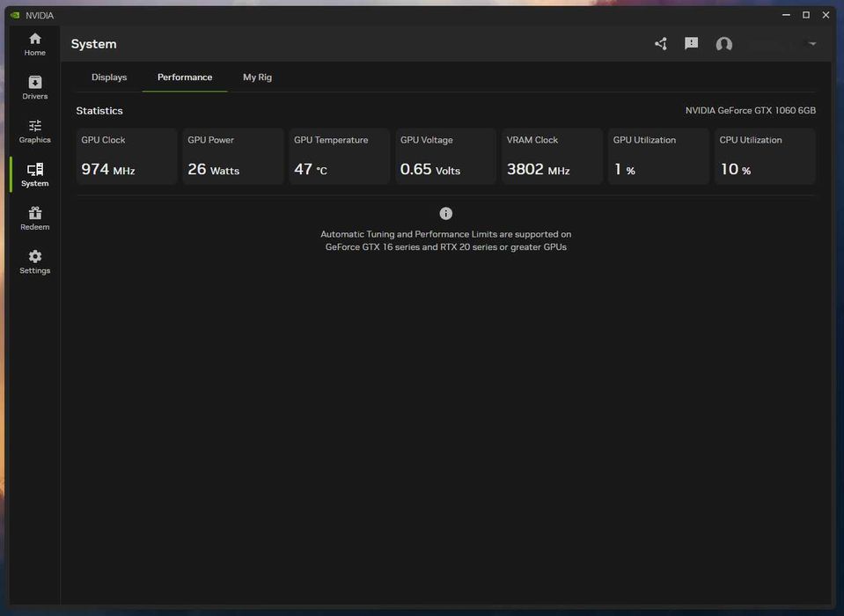
Task: Switch to the My Rig tab
Action: (257, 77)
